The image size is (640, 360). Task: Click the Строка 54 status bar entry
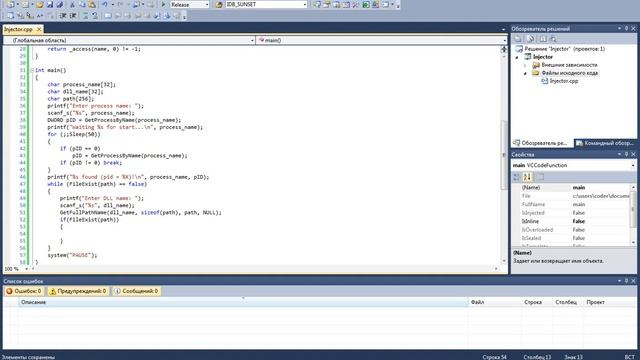(494, 357)
